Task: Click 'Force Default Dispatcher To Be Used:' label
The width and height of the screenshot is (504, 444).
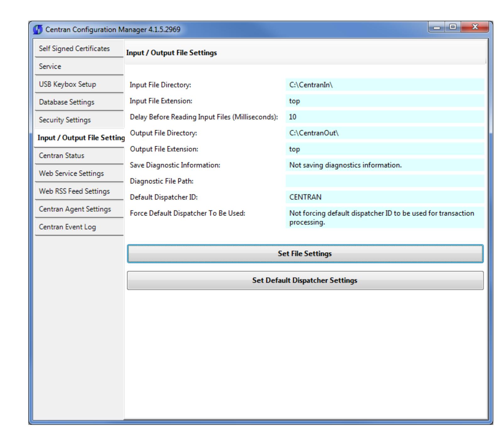Action: point(187,213)
